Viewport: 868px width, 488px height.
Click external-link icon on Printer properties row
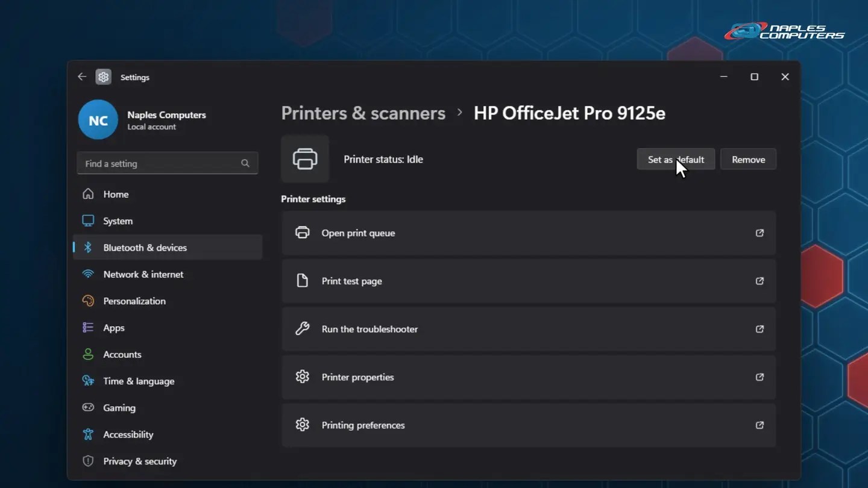[759, 377]
